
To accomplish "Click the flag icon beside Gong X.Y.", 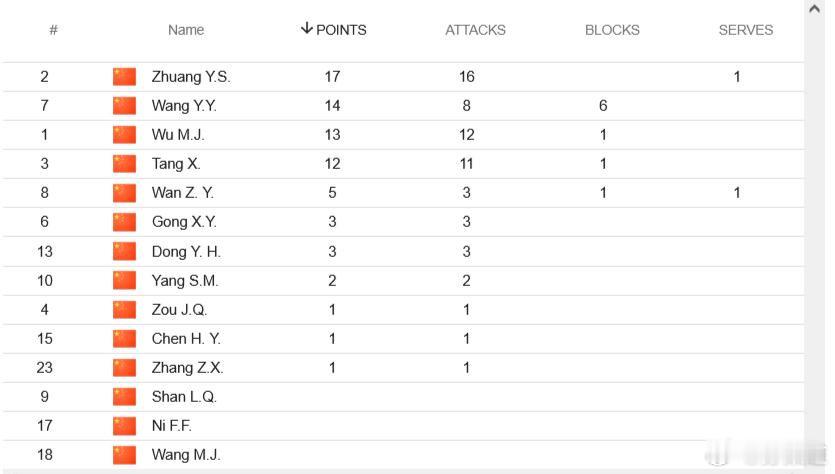I will [124, 222].
